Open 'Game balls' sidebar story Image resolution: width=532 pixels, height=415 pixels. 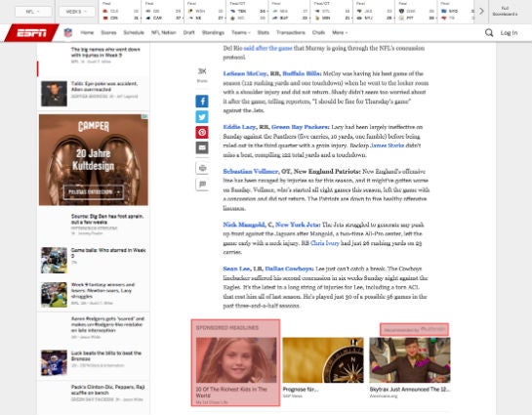(x=108, y=253)
